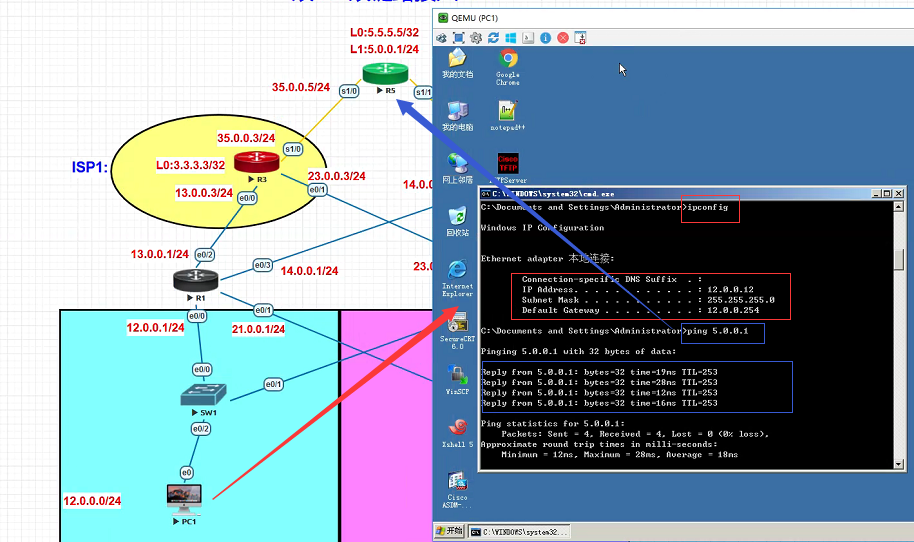The width and height of the screenshot is (914, 542).
Task: Click the rightmost window-with-red-x toolbar icon
Action: click(x=580, y=38)
